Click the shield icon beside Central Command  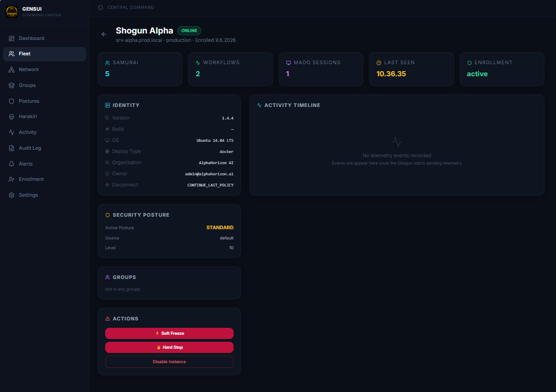coord(100,7)
